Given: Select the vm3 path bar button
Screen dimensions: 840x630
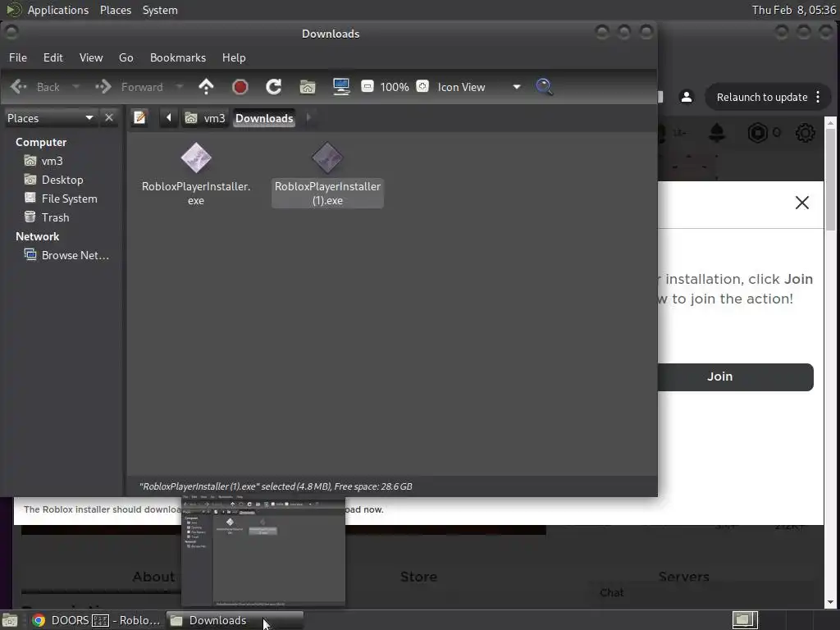Looking at the screenshot, I should coord(205,118).
